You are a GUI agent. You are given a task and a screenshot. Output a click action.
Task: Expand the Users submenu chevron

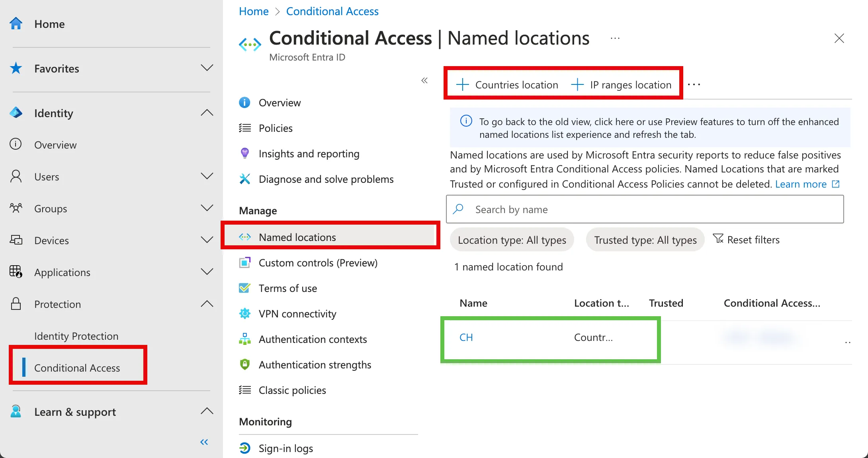coord(207,176)
